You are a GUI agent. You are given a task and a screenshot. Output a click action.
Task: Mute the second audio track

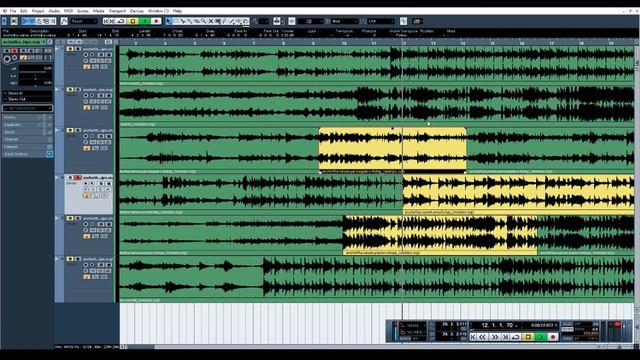[70, 89]
